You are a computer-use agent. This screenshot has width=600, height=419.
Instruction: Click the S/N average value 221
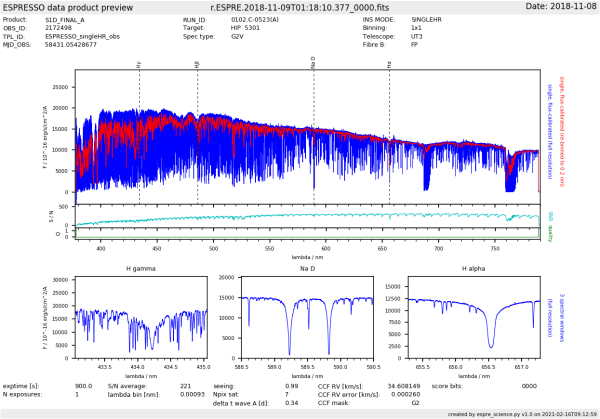click(x=185, y=385)
